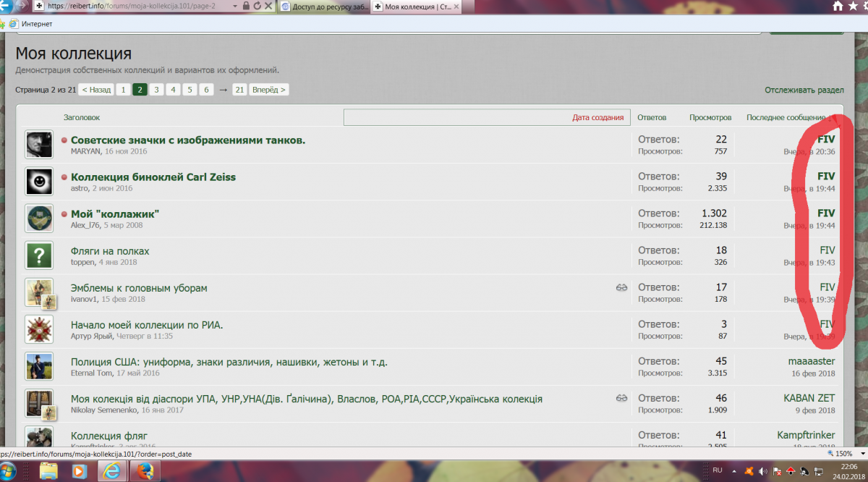Click the Windows Start orb
The width and height of the screenshot is (868, 482).
[x=9, y=471]
